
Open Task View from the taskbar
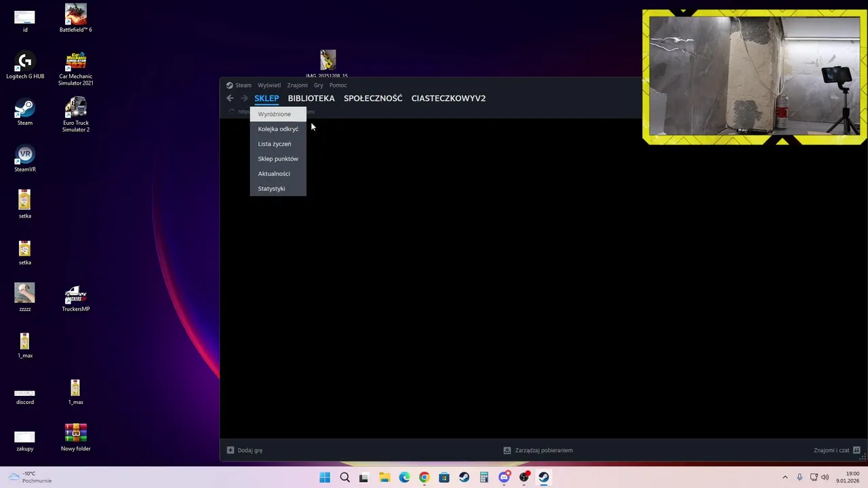pos(364,477)
